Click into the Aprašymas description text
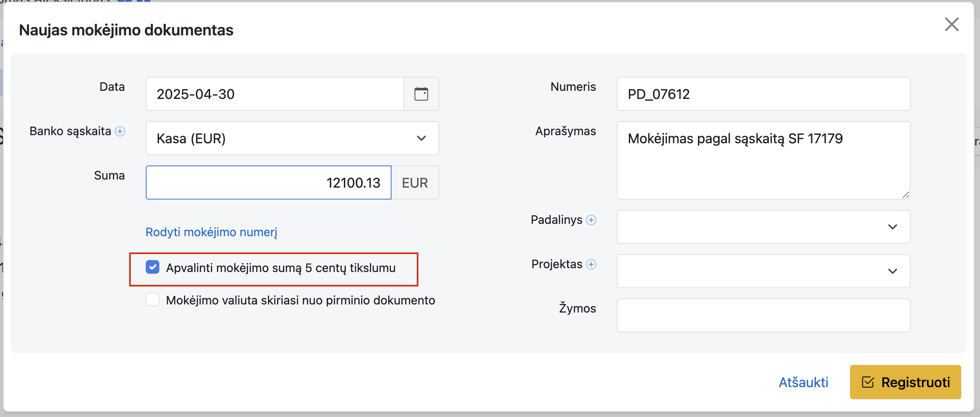 pyautogui.click(x=763, y=160)
